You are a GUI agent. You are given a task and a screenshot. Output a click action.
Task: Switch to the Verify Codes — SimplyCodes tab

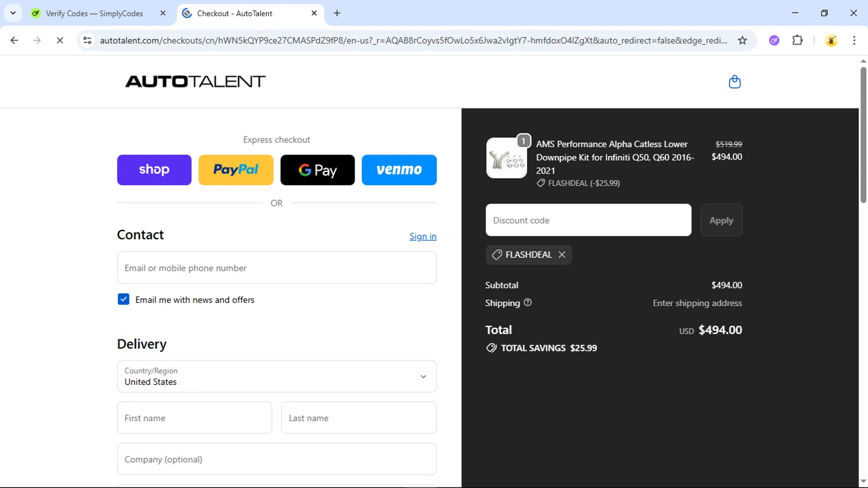click(x=94, y=13)
